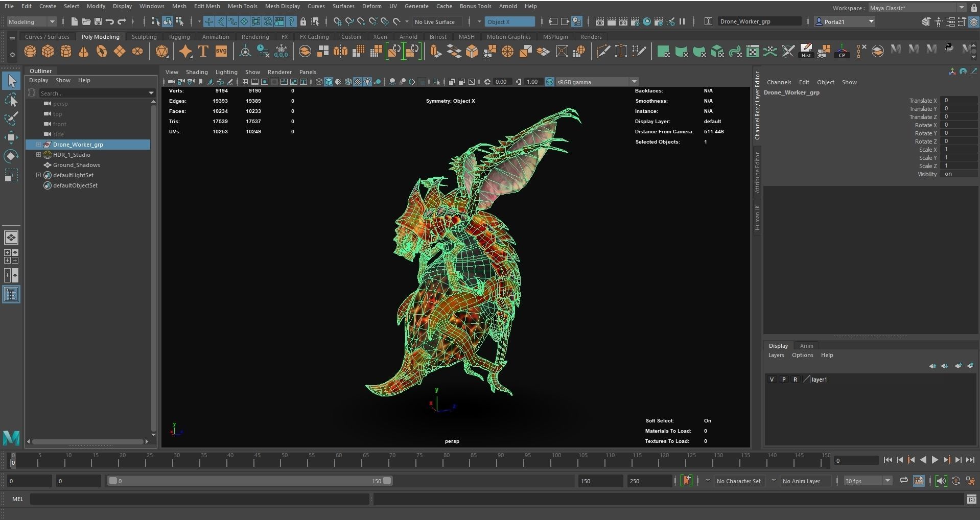Click the SVG tool shelf icon
Screen dimensions: 980x520
[x=221, y=52]
